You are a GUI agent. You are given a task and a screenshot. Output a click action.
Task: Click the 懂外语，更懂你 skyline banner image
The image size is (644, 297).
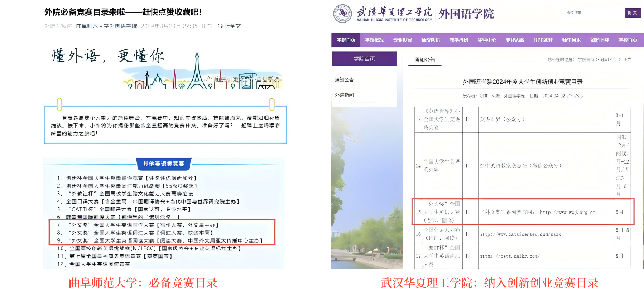[165, 68]
